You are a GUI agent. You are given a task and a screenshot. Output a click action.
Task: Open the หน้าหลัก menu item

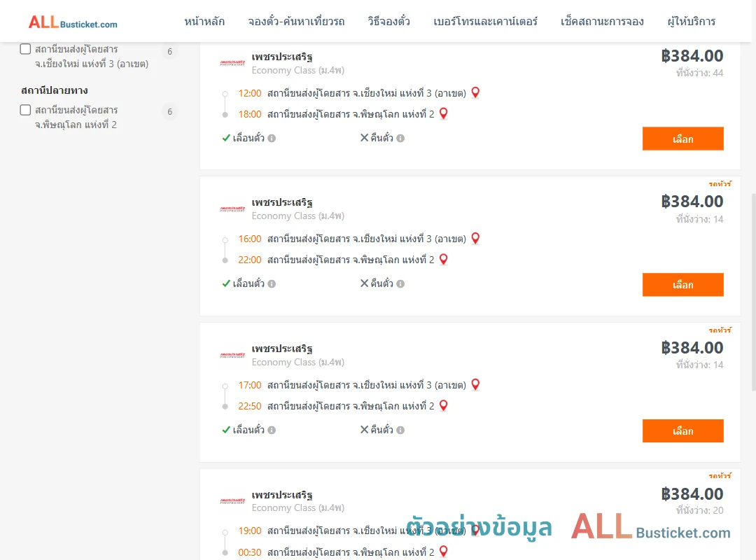point(204,22)
